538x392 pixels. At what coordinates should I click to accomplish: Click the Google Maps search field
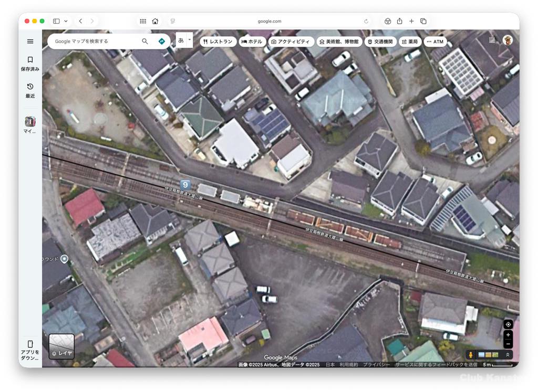[95, 41]
